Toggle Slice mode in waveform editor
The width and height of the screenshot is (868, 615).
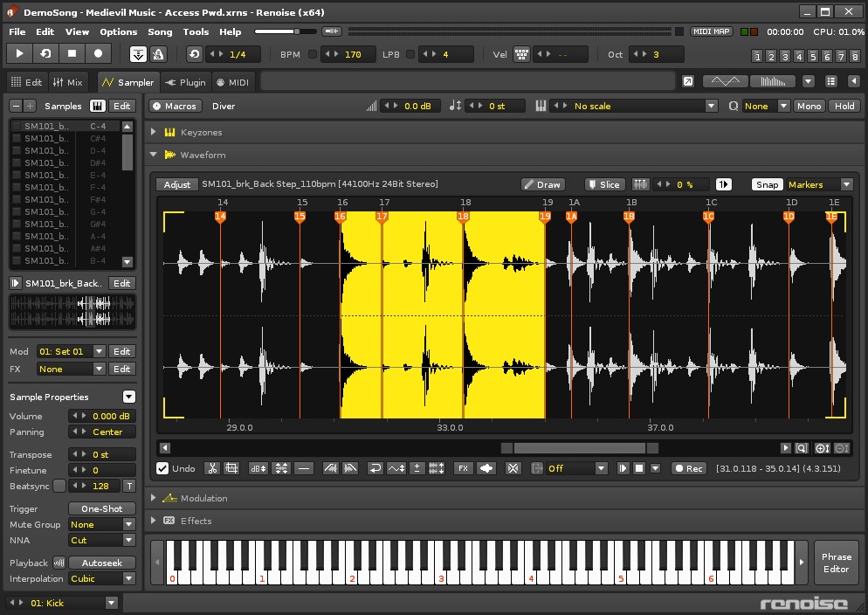(604, 184)
